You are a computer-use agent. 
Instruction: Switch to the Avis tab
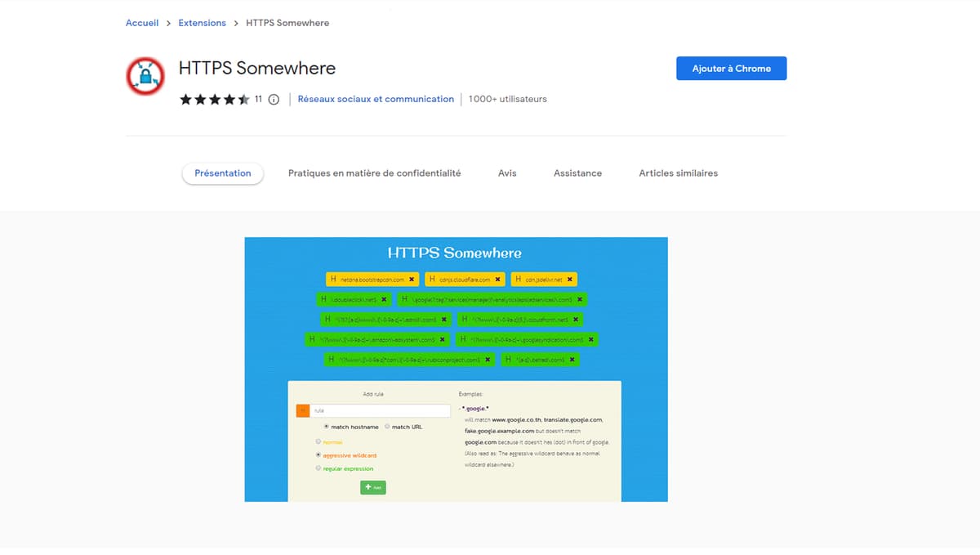507,173
